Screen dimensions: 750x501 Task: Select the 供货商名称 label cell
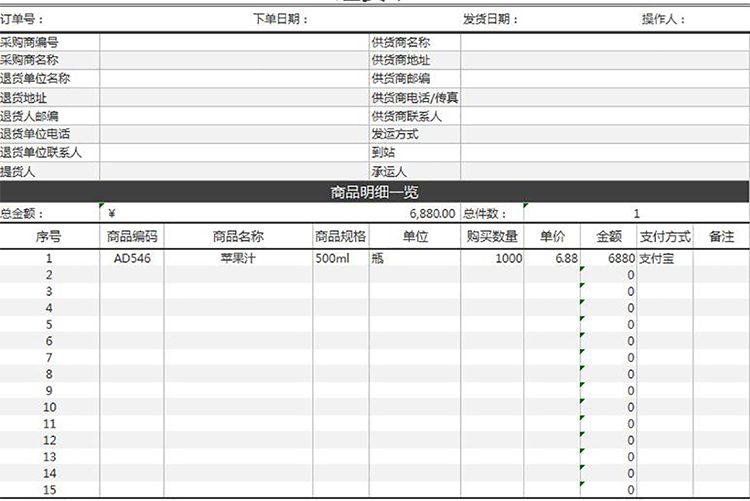click(x=415, y=42)
